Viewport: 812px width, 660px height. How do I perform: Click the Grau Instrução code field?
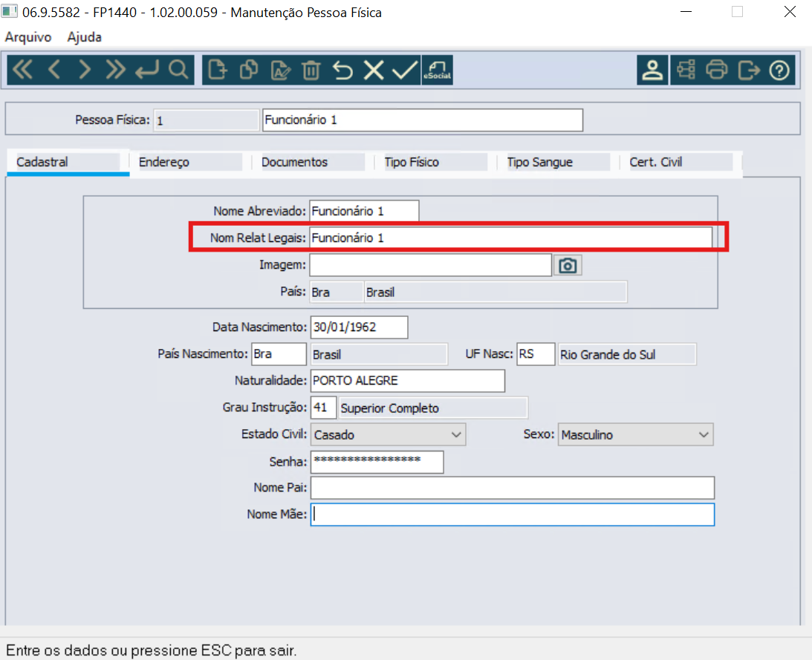click(324, 408)
